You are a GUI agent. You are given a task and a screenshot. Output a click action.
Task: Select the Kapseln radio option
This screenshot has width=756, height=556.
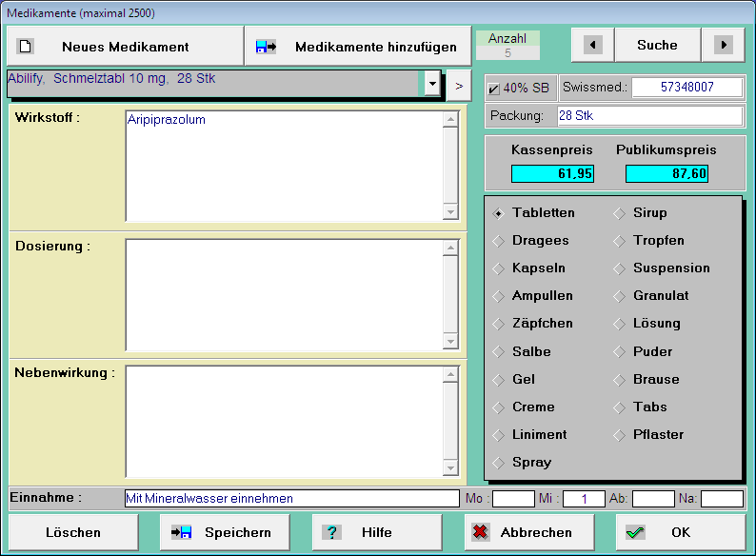coord(498,268)
